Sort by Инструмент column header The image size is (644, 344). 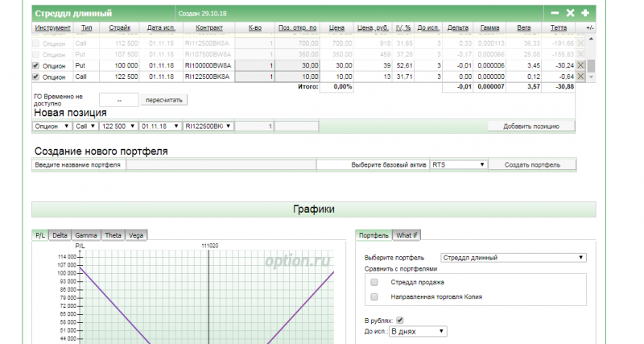(x=52, y=27)
